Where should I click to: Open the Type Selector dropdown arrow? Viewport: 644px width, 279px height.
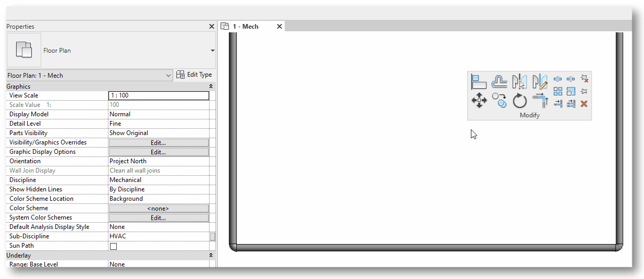point(212,51)
